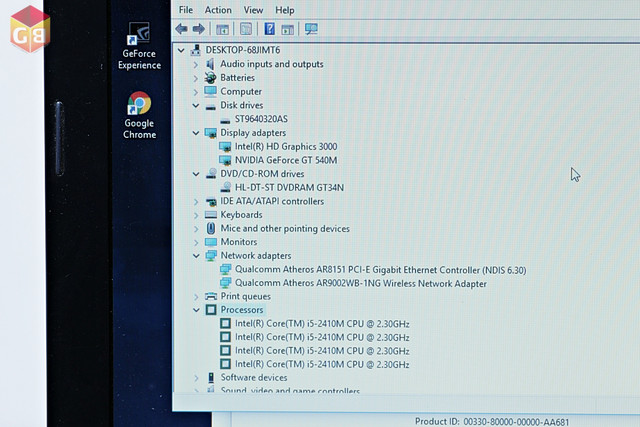Click the Intel HD Graphics 3000 device icon
This screenshot has height=427, width=640.
click(225, 147)
